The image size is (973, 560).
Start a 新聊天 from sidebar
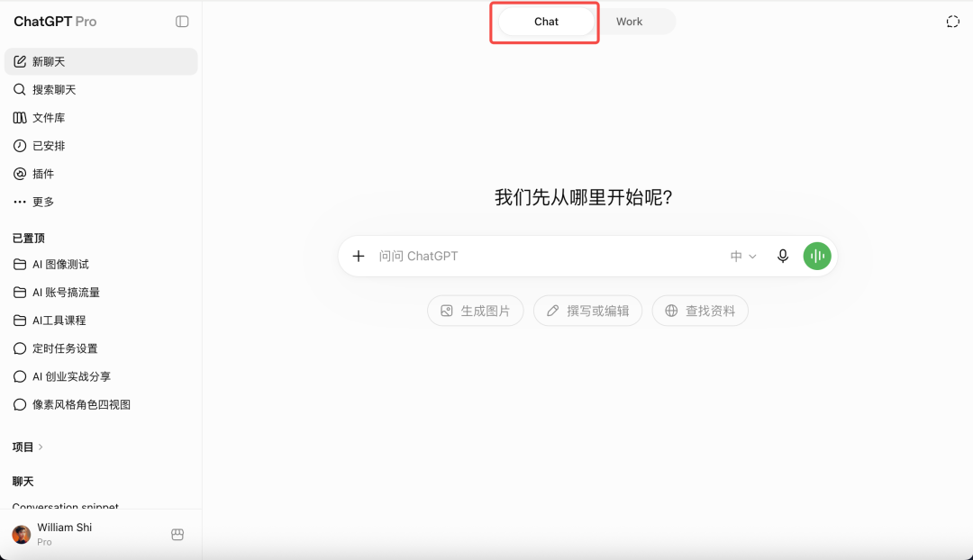pyautogui.click(x=101, y=61)
